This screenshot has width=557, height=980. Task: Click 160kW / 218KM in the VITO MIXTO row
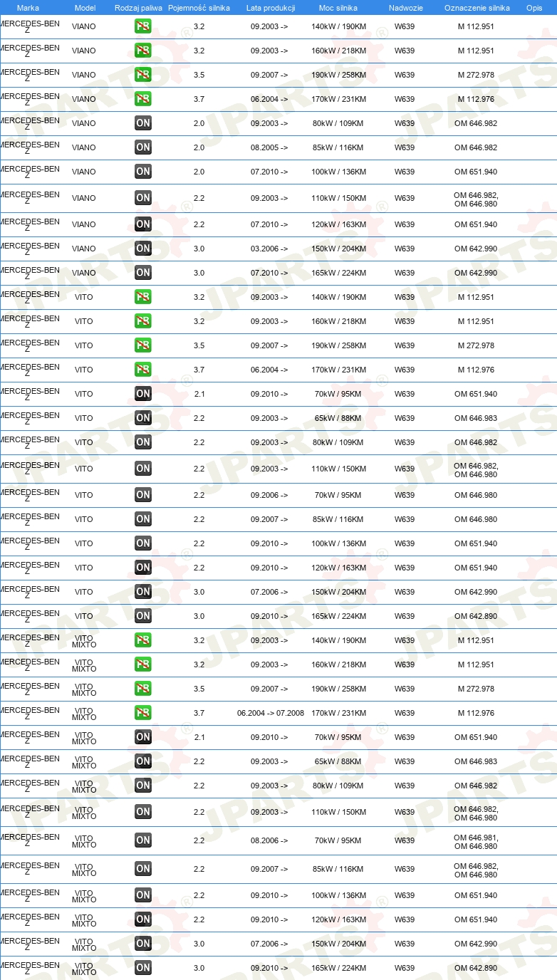click(339, 664)
